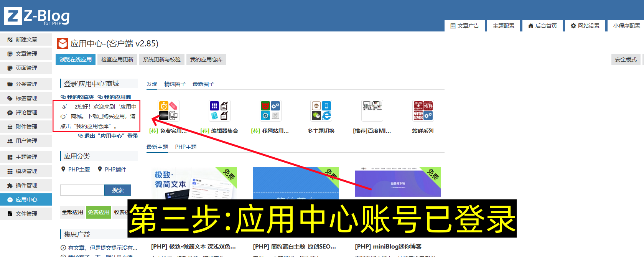644x257 pixels.
Task: Open the 百度MI collection icon
Action: 372,111
